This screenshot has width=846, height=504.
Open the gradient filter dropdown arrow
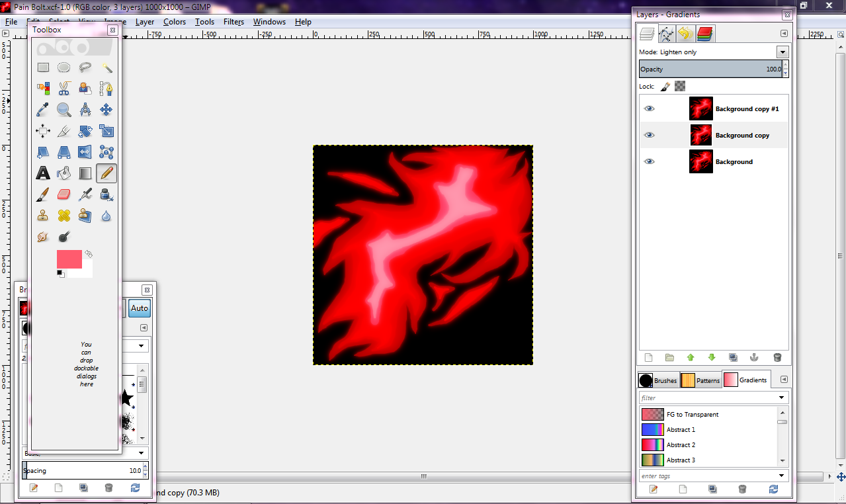pos(782,398)
